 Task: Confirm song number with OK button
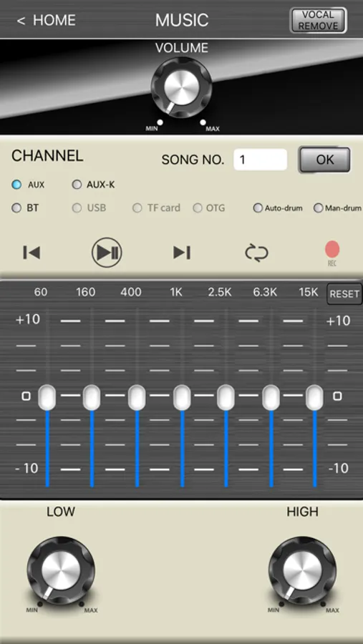click(325, 160)
